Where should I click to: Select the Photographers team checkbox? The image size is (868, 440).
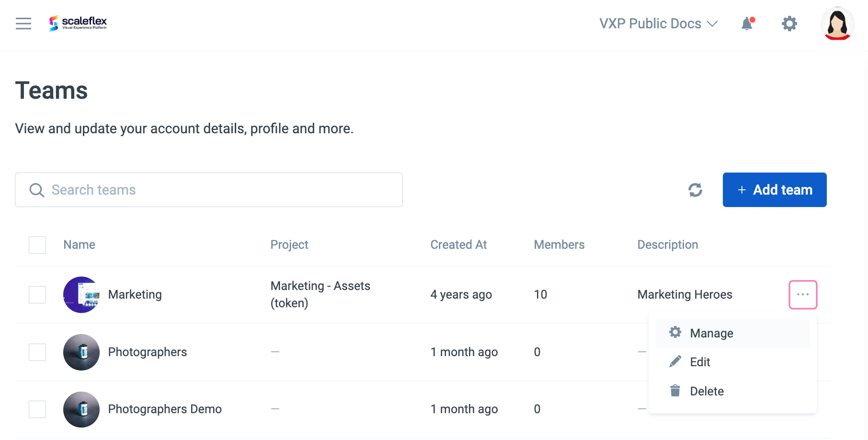click(37, 352)
